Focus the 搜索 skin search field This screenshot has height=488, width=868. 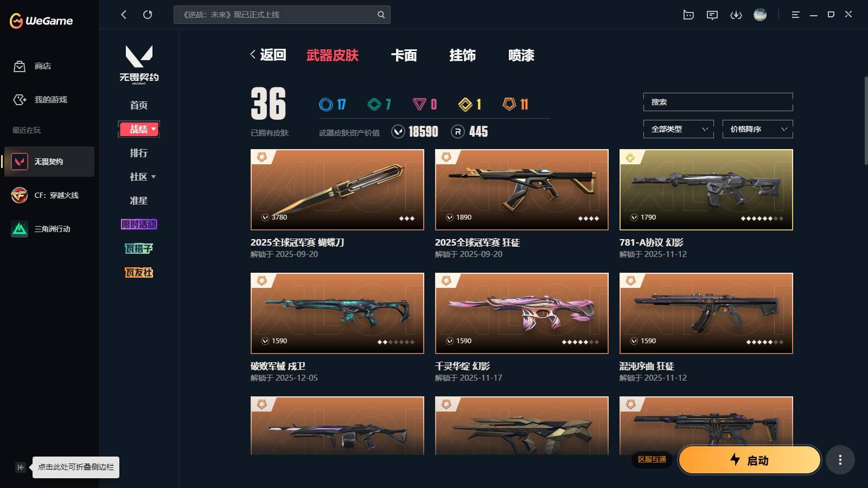[718, 102]
